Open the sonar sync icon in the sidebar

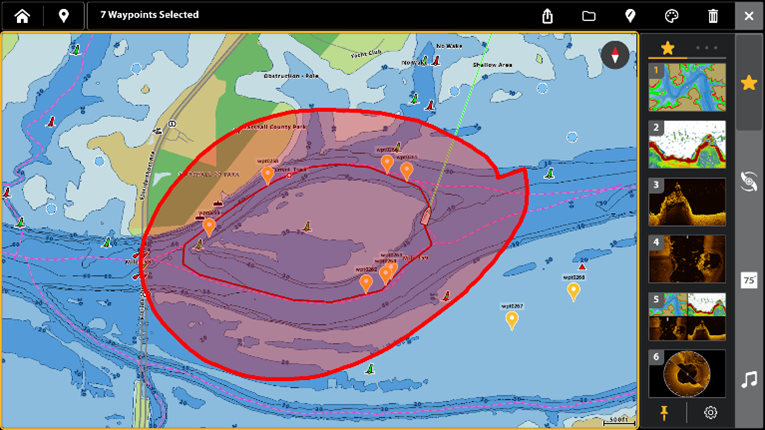(x=748, y=181)
